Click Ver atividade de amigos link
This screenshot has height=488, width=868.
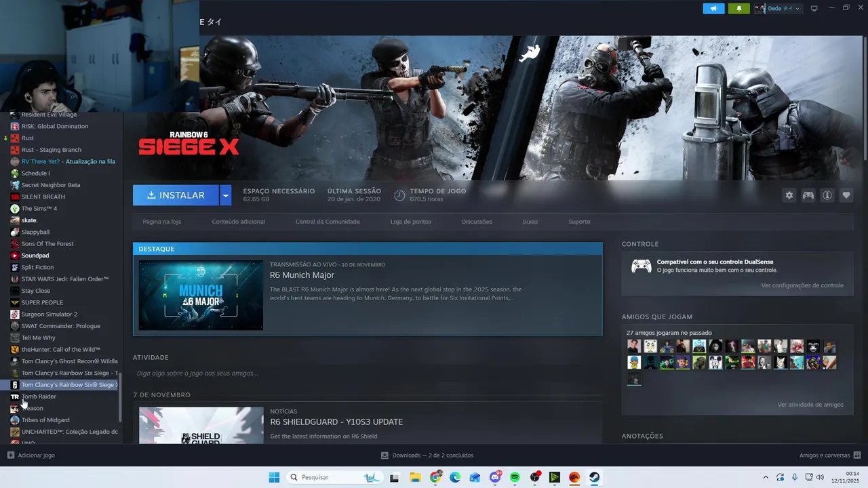coord(810,405)
